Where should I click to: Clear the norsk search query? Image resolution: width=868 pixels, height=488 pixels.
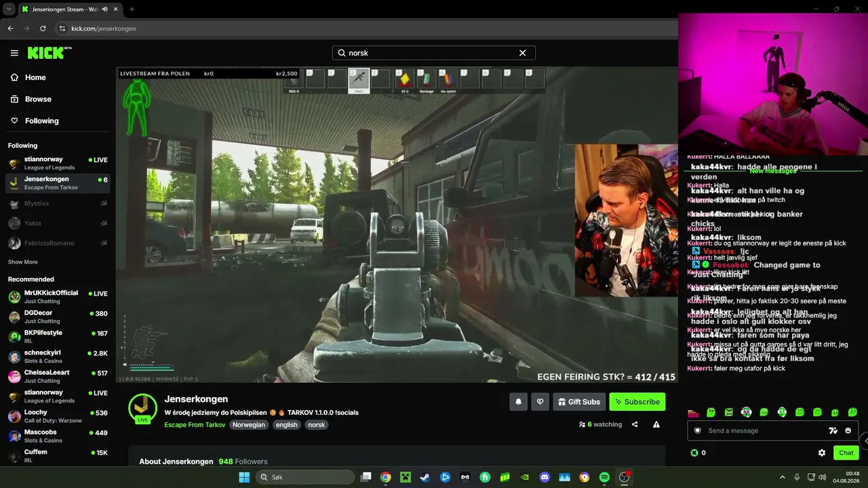click(522, 53)
